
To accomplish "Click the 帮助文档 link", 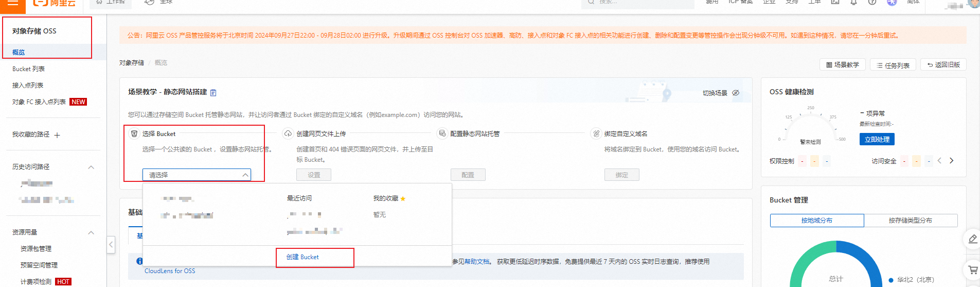I will [x=477, y=261].
